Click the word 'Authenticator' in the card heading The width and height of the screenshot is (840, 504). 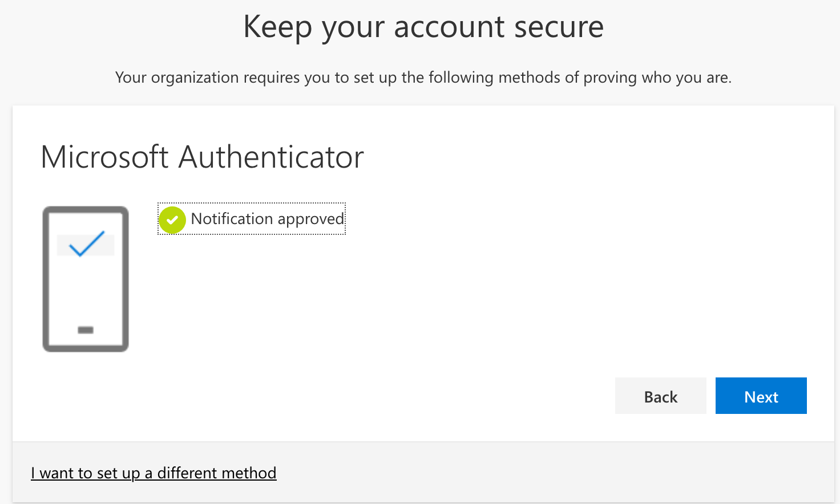point(271,157)
